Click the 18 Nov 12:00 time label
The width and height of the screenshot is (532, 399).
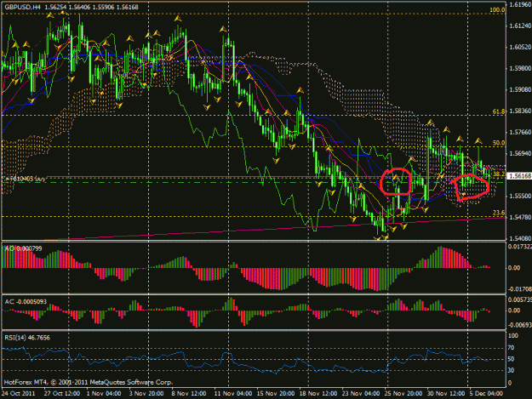pyautogui.click(x=317, y=394)
